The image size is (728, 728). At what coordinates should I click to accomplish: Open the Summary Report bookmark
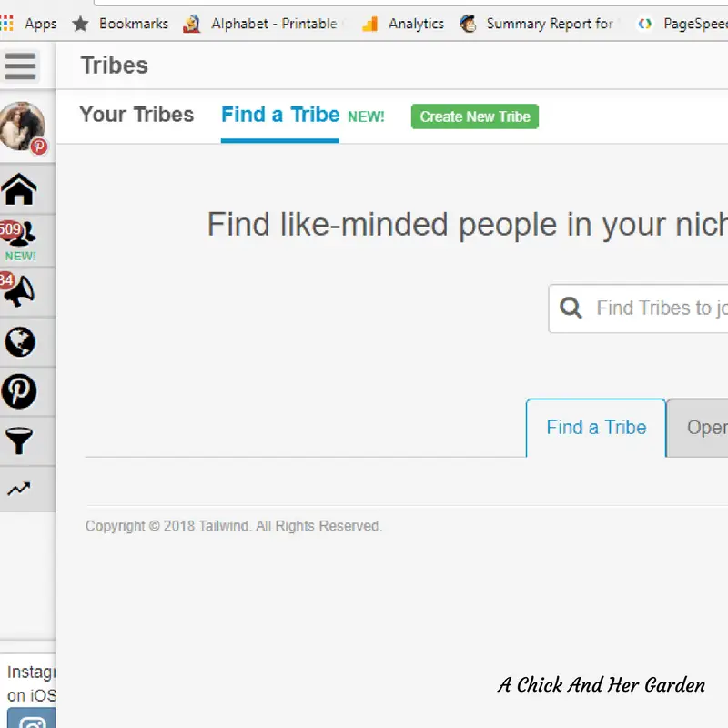538,24
